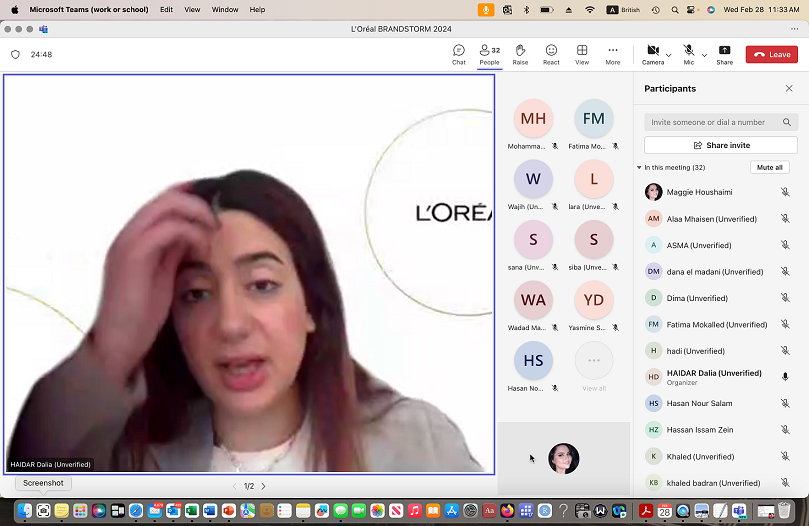Open the Window menu in menu bar
Image resolution: width=809 pixels, height=526 pixels.
(x=225, y=9)
